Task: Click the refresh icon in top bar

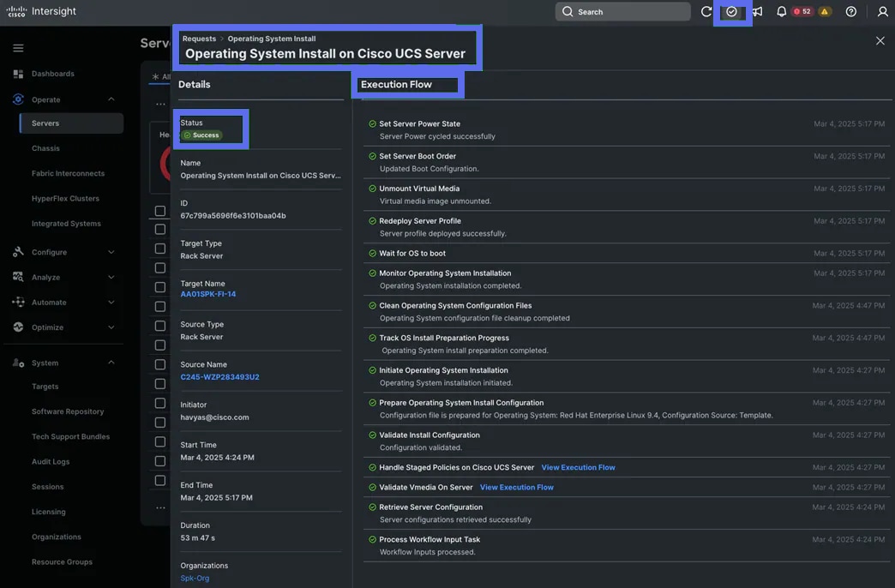Action: pos(706,12)
